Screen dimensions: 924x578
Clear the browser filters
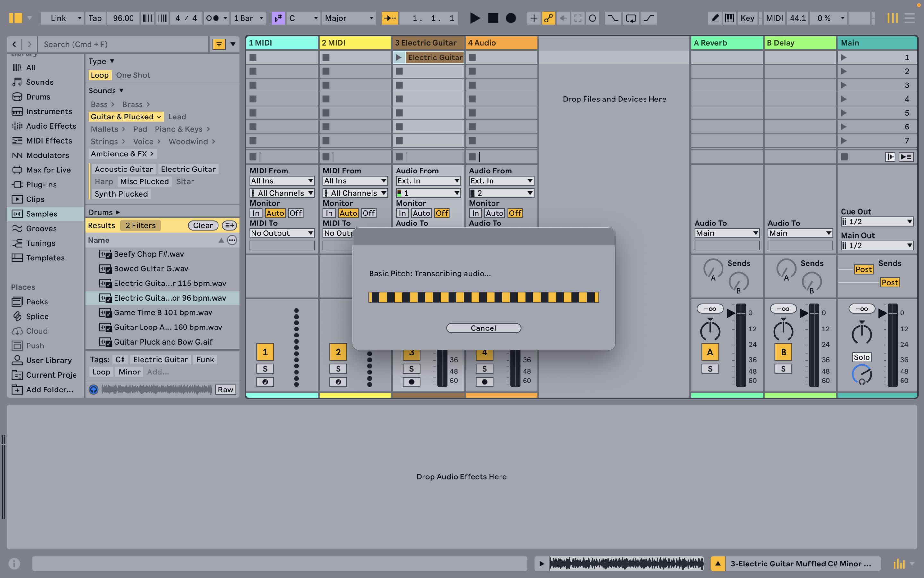click(203, 225)
